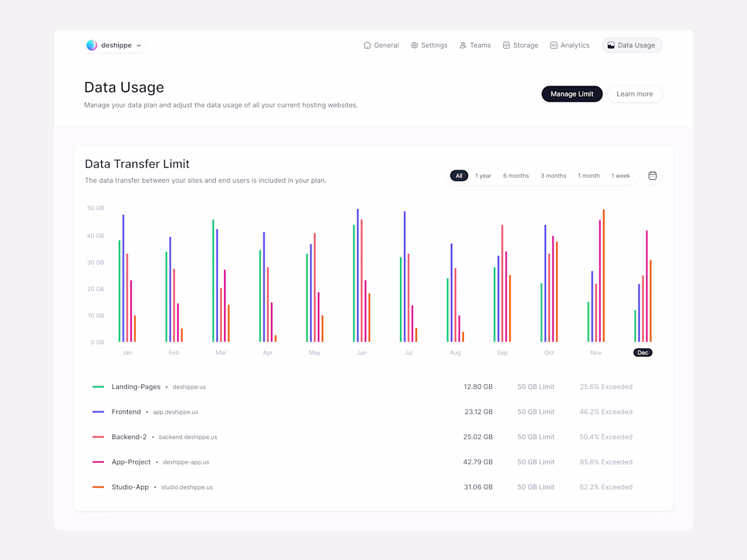Image resolution: width=747 pixels, height=560 pixels.
Task: Click the 50.4% Exceeded status text
Action: pyautogui.click(x=606, y=436)
